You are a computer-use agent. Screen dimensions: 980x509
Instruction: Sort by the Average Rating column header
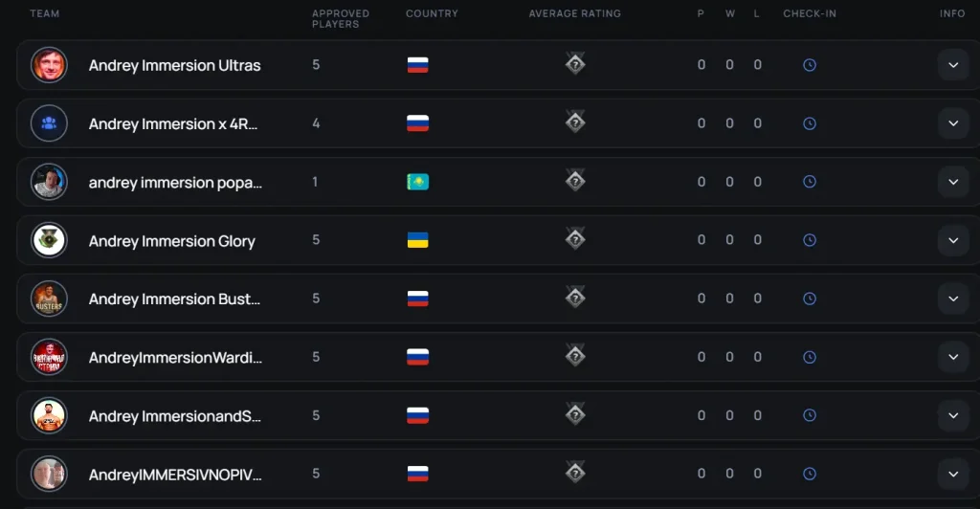[575, 13]
